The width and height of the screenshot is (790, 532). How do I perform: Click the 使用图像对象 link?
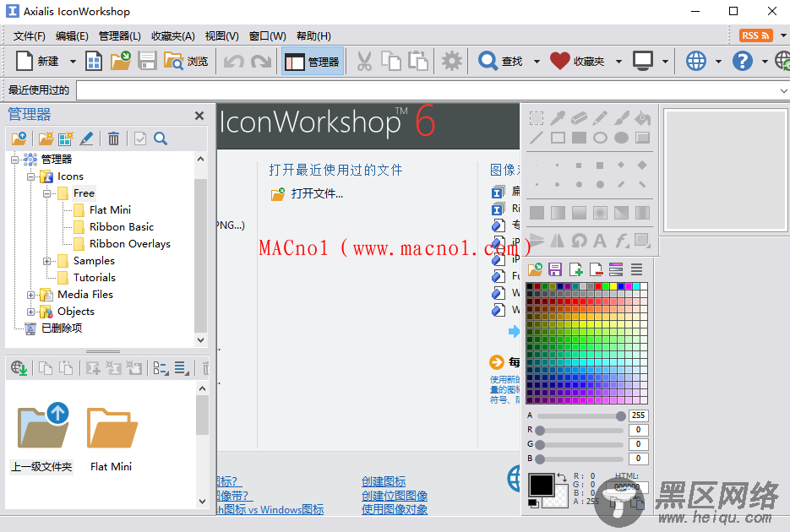(395, 509)
